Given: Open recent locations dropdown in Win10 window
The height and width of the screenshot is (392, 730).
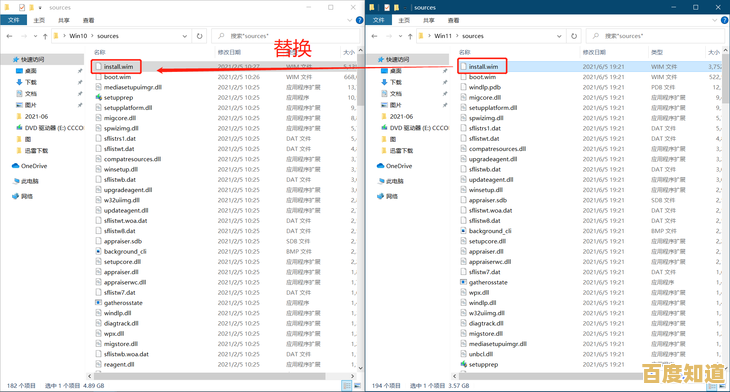Looking at the screenshot, I should pos(35,36).
